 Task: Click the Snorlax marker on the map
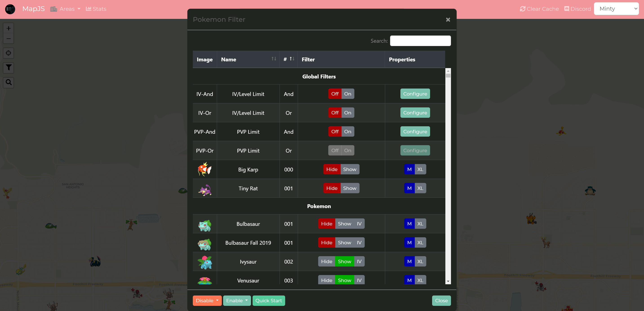click(x=590, y=191)
